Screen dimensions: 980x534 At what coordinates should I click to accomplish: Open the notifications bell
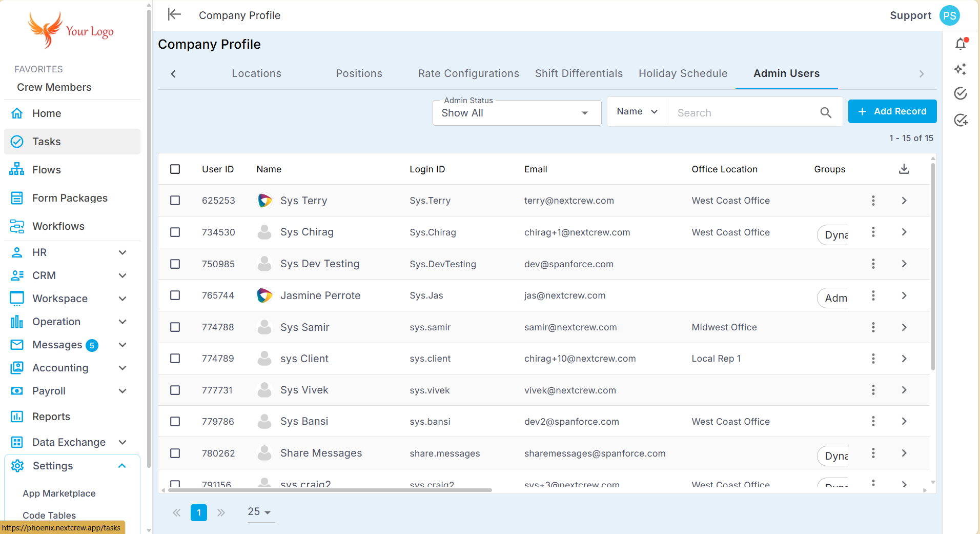(961, 44)
